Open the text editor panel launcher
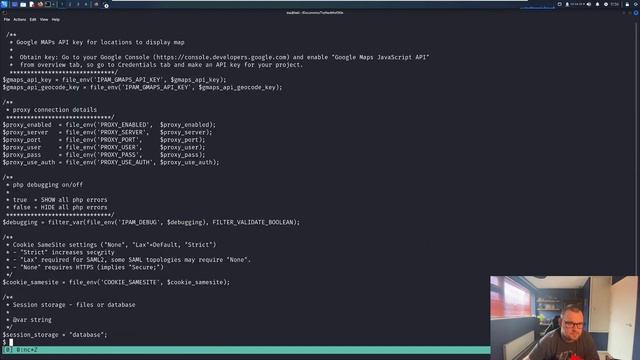 pos(31,4)
